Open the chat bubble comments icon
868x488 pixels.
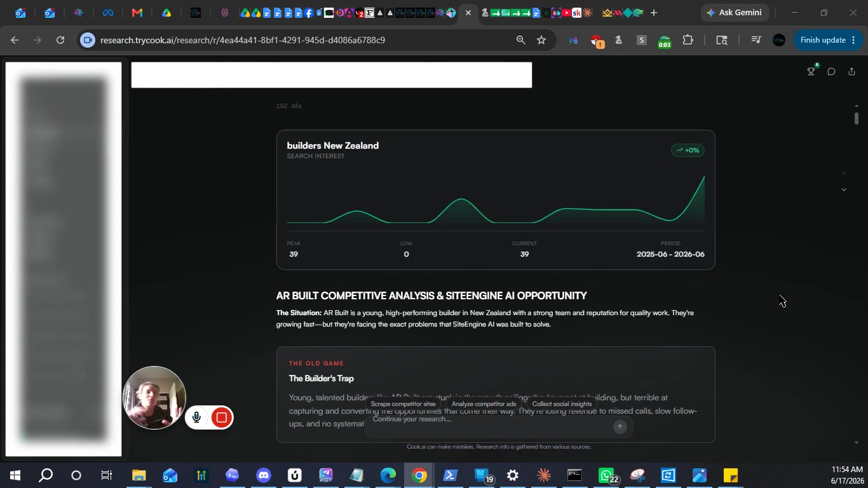click(831, 71)
